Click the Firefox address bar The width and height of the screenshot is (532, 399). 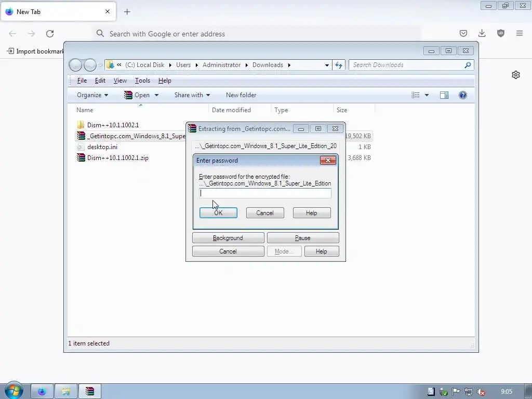tap(258, 34)
